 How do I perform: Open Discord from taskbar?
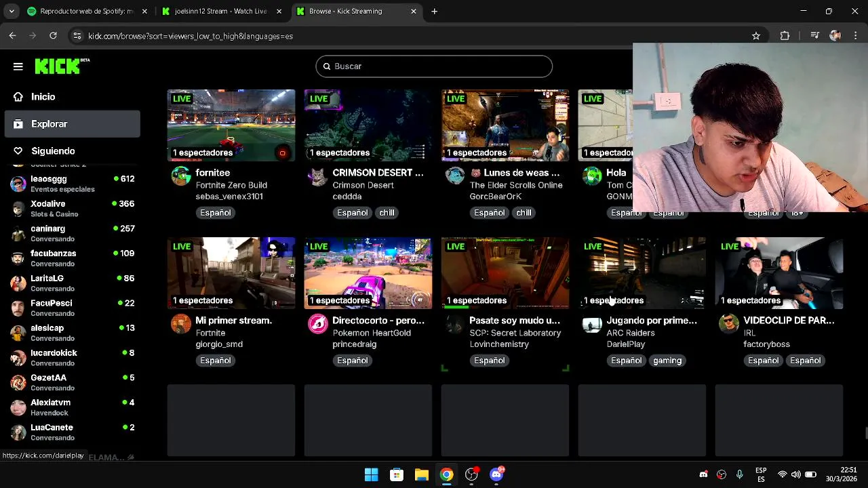pos(497,474)
